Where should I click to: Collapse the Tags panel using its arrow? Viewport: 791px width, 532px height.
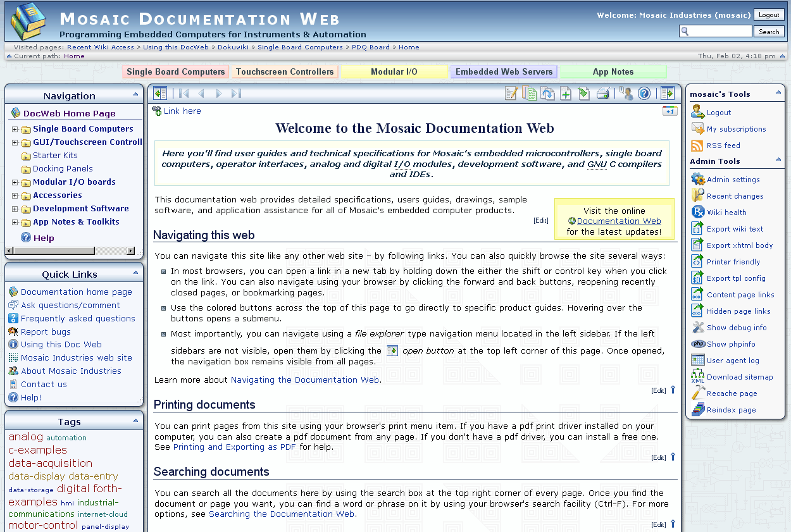coord(136,421)
